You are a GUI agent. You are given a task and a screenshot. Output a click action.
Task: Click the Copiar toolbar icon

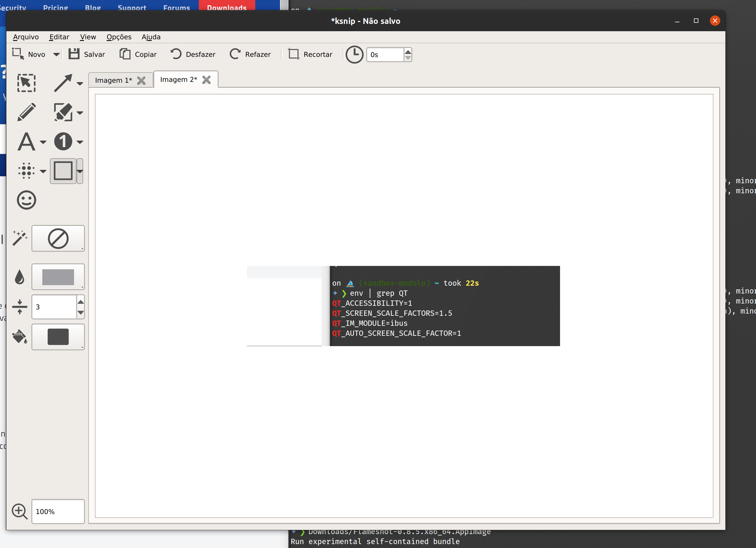138,54
